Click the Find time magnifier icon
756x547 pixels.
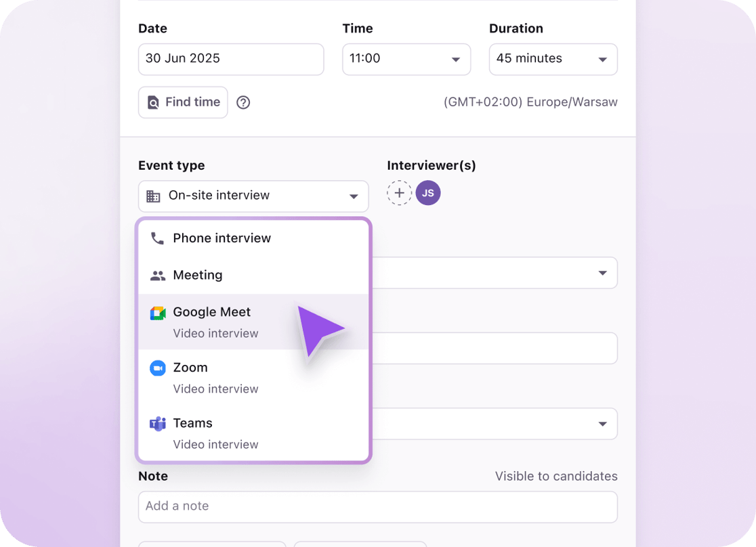click(x=154, y=102)
